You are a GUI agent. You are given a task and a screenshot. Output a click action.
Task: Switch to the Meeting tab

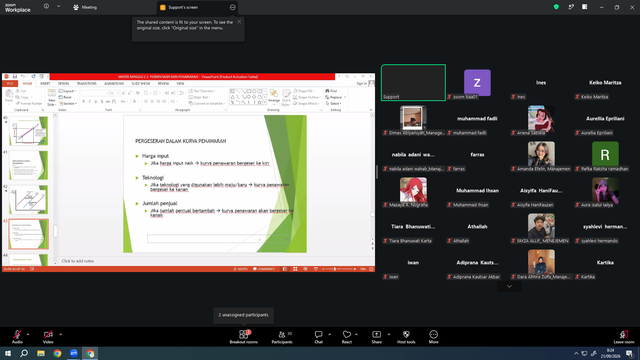[85, 7]
